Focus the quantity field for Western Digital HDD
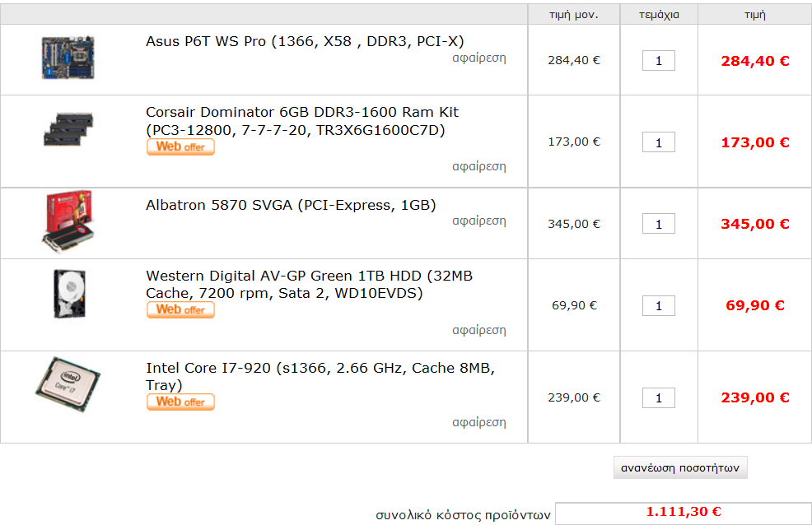Image resolution: width=812 pixels, height=525 pixels. (659, 305)
